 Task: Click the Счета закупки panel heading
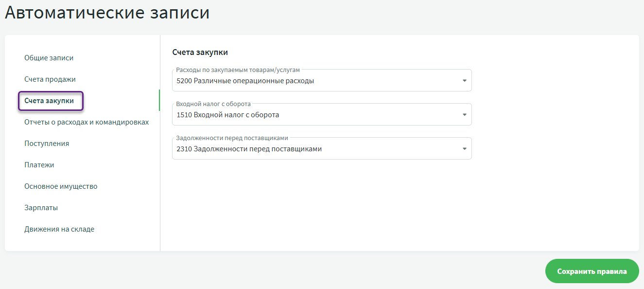click(200, 52)
